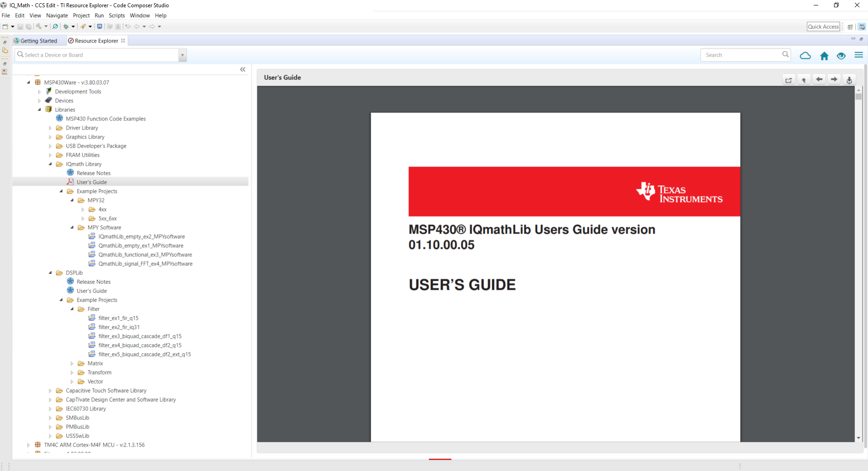Expand the Matrix folder under DSPLib

(x=72, y=363)
